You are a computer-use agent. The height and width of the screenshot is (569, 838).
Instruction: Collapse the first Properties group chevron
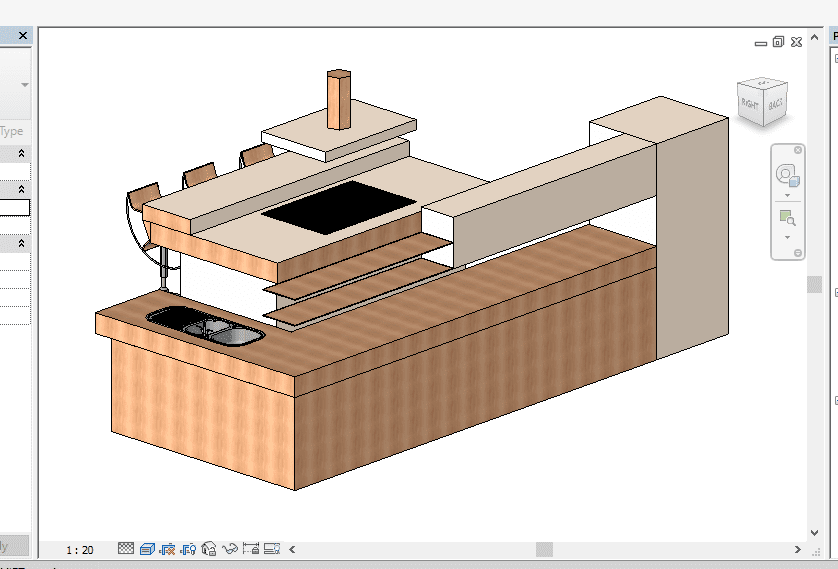click(x=22, y=154)
